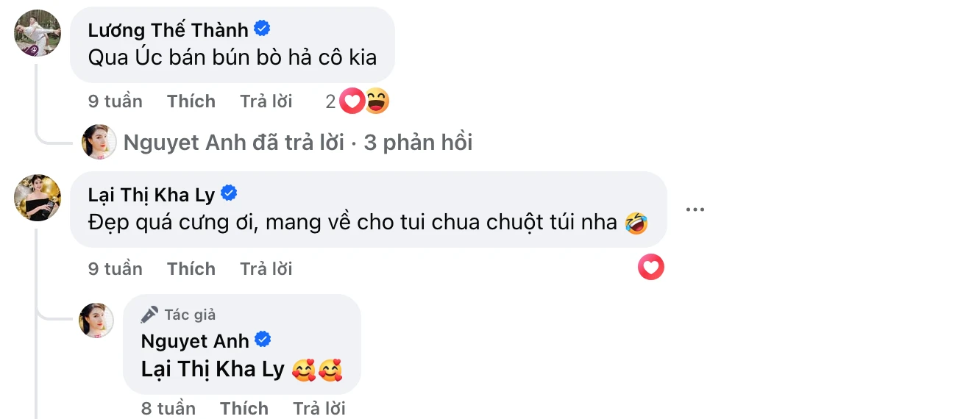Reply to Lương Thế Thành's comment
Screen dimensions: 980x419
point(266,101)
